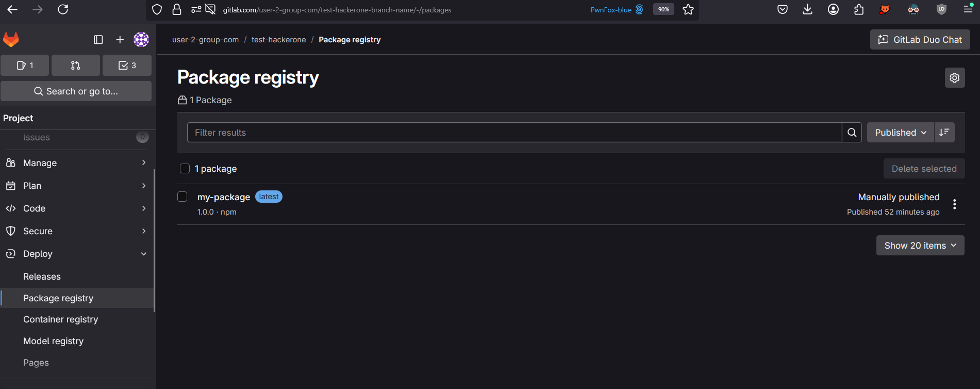Open the create new plus menu
980x389 pixels.
[x=120, y=40]
